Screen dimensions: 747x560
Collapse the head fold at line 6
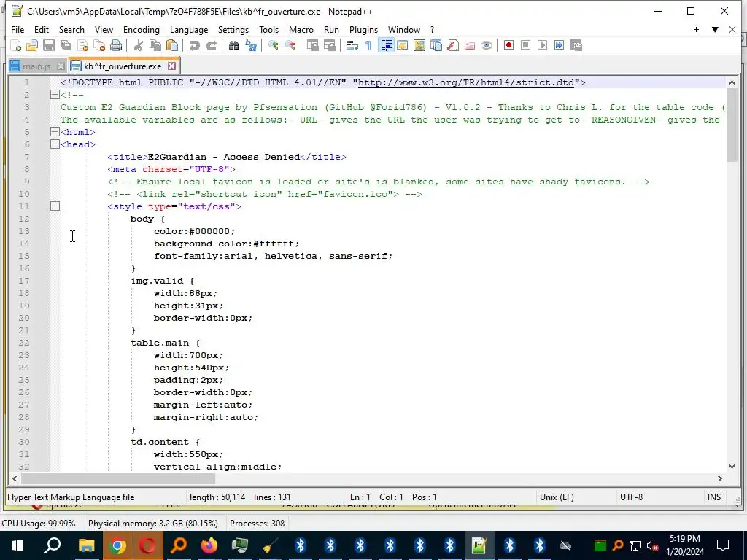55,144
